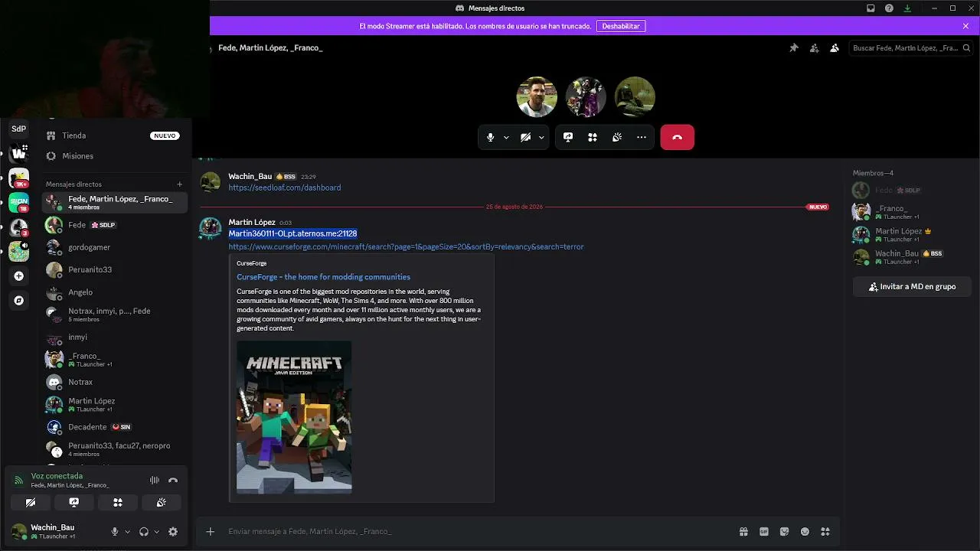Open output device options in user panel
The width and height of the screenshot is (980, 551).
pyautogui.click(x=156, y=532)
